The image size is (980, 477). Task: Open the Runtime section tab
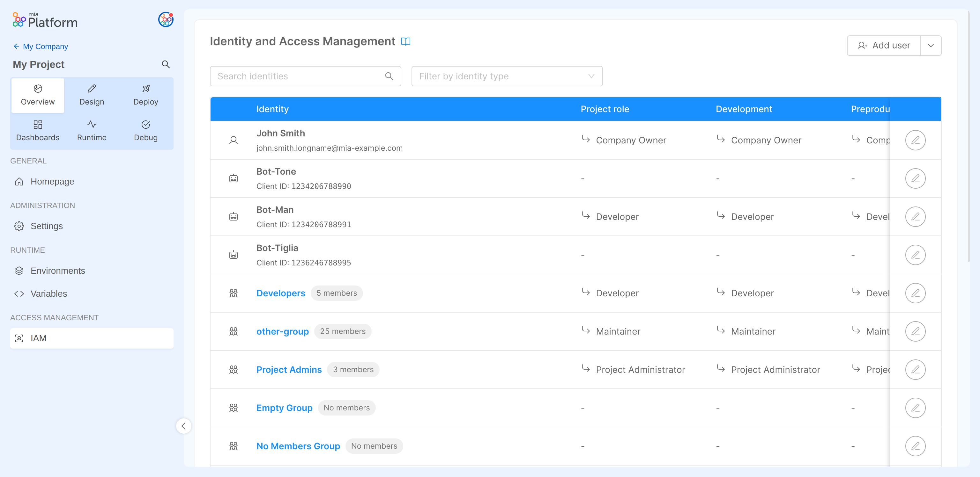92,131
